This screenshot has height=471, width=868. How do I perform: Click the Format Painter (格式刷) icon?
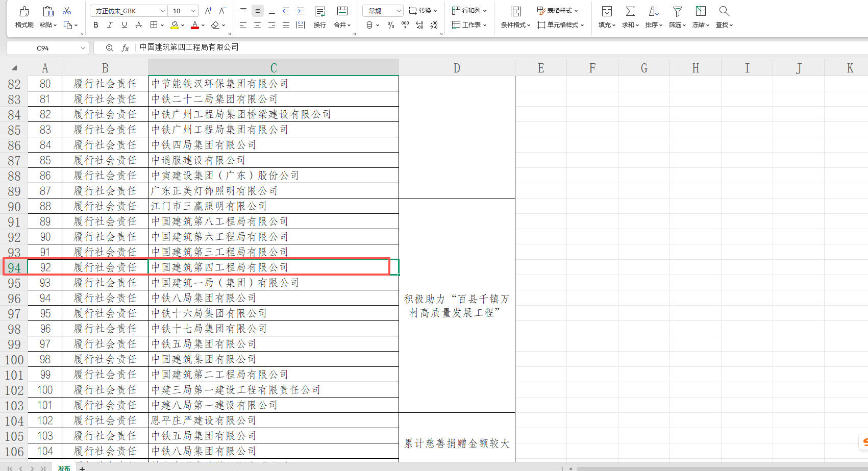[x=24, y=12]
